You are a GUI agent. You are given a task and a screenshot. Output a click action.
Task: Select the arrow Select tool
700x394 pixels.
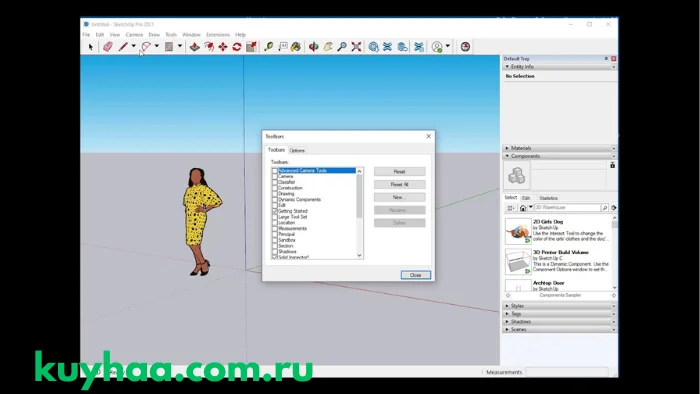91,47
